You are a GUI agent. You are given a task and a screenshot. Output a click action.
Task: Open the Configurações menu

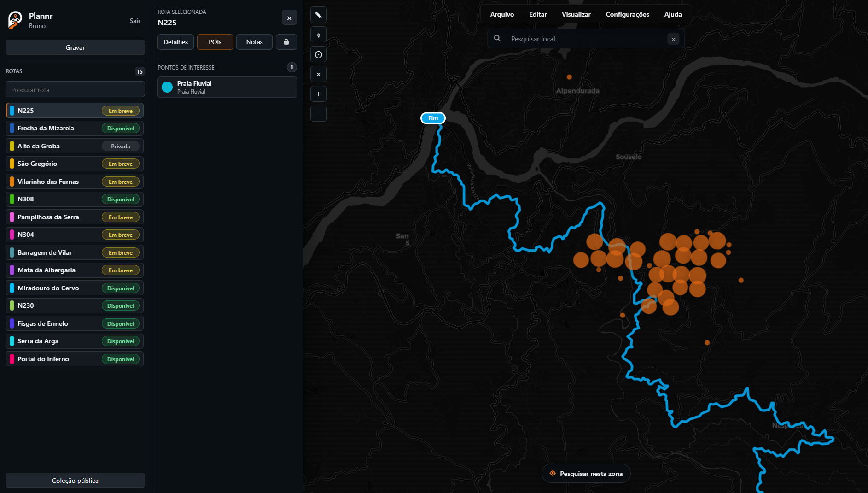pyautogui.click(x=627, y=14)
